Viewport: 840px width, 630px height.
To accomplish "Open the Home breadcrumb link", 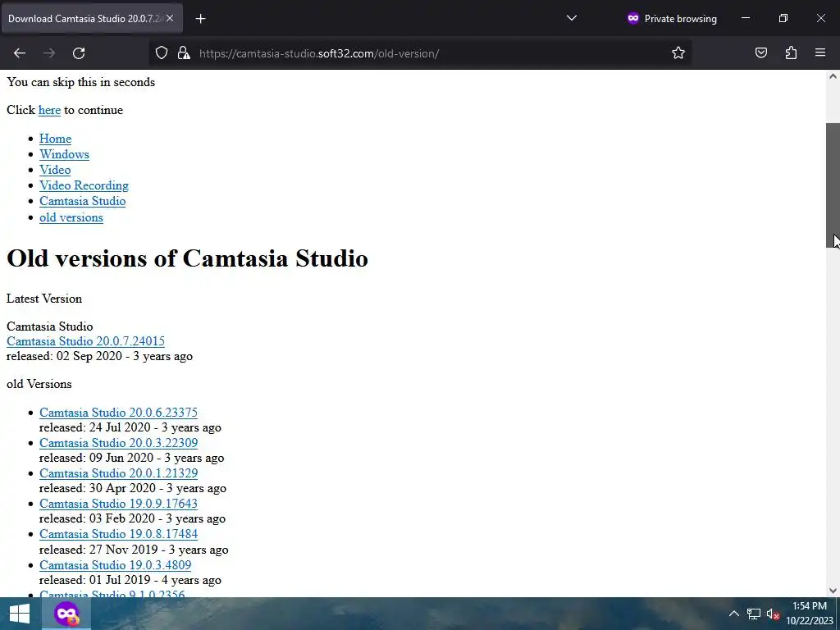I will coord(55,139).
